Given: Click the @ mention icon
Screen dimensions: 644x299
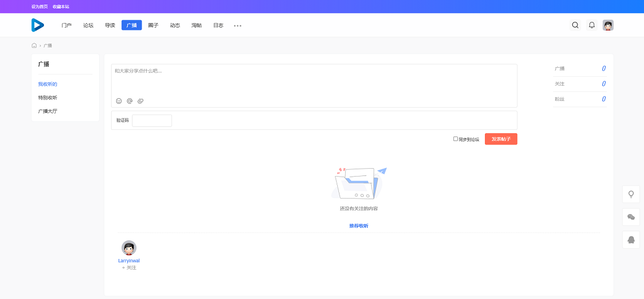Looking at the screenshot, I should click(130, 101).
